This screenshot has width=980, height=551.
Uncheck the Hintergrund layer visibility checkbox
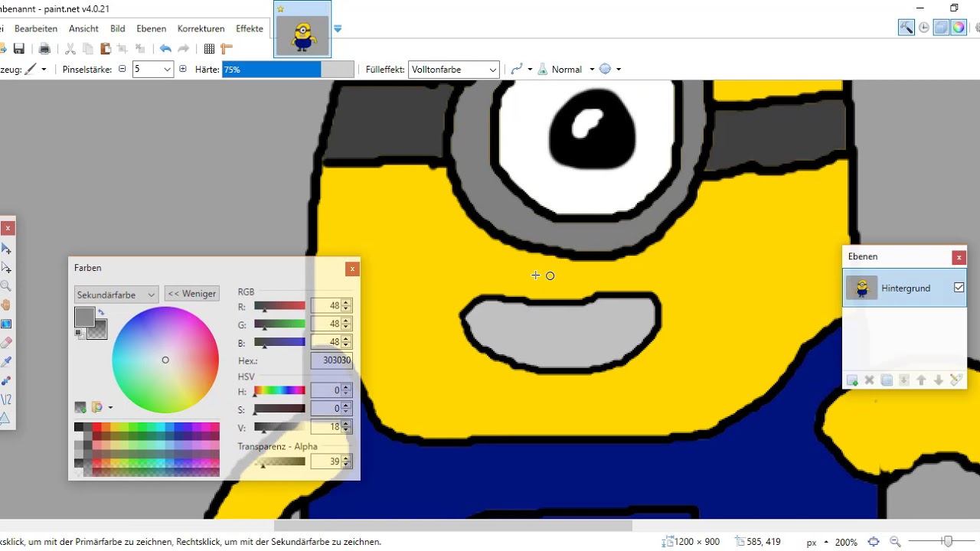tap(959, 288)
